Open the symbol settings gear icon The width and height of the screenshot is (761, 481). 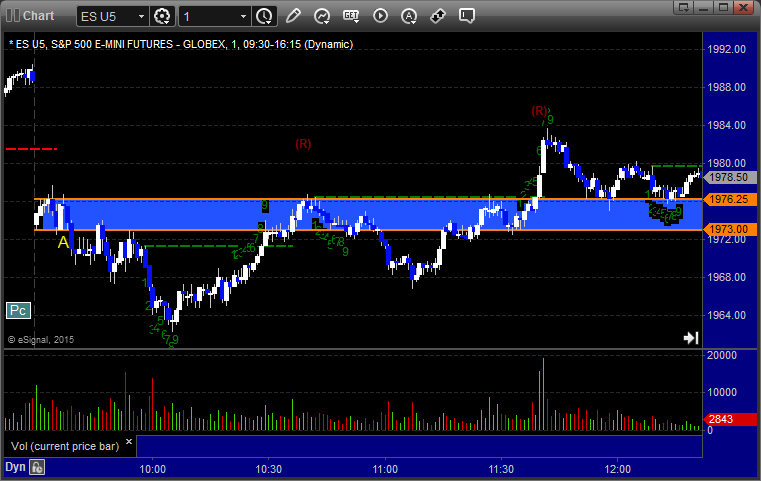[163, 16]
